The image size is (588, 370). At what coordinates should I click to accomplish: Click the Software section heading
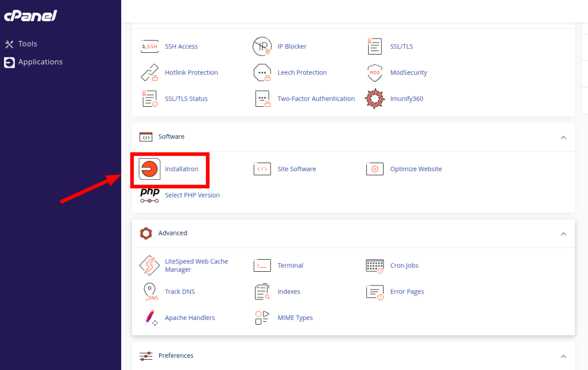171,137
